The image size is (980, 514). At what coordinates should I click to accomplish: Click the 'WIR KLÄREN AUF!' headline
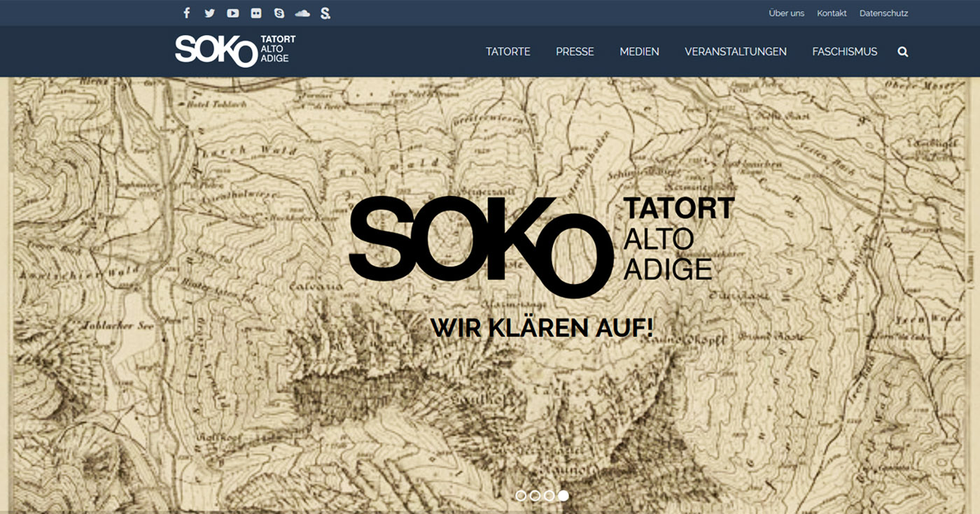pos(542,328)
